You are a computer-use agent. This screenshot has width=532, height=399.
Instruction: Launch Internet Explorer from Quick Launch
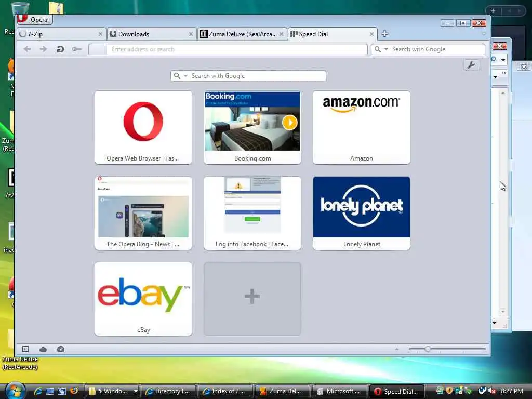[x=37, y=391]
